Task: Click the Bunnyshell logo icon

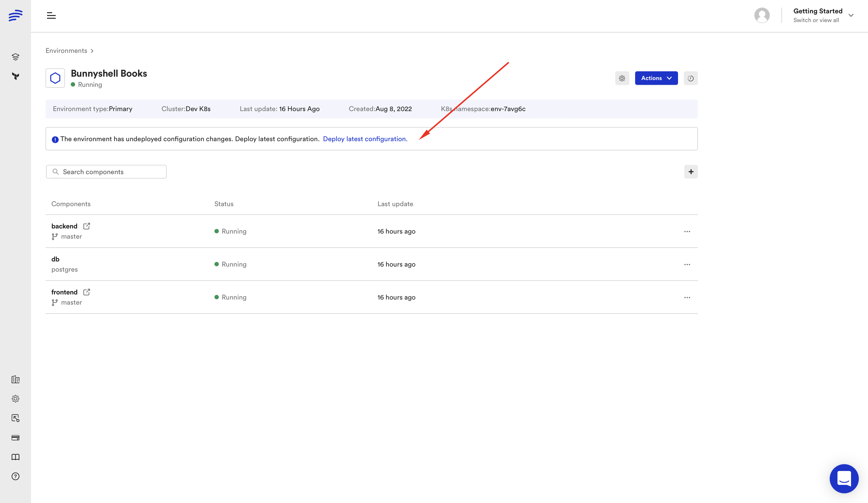Action: (x=16, y=16)
